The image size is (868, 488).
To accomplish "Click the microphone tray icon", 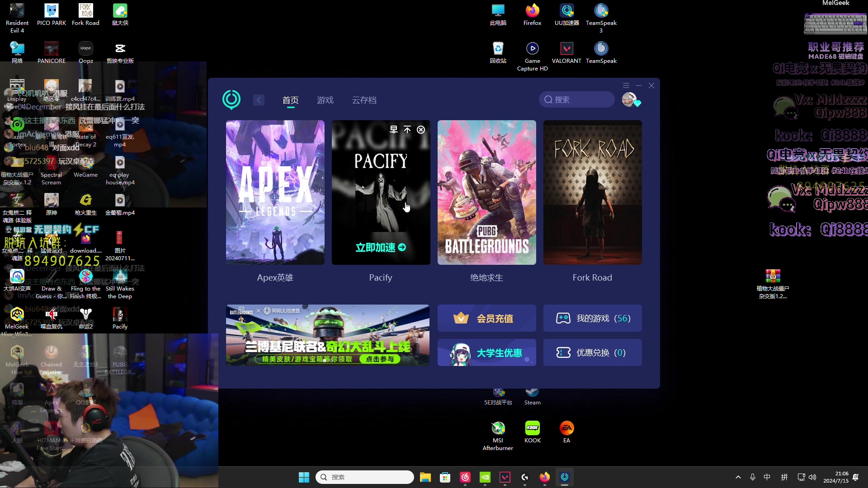I will 753,477.
